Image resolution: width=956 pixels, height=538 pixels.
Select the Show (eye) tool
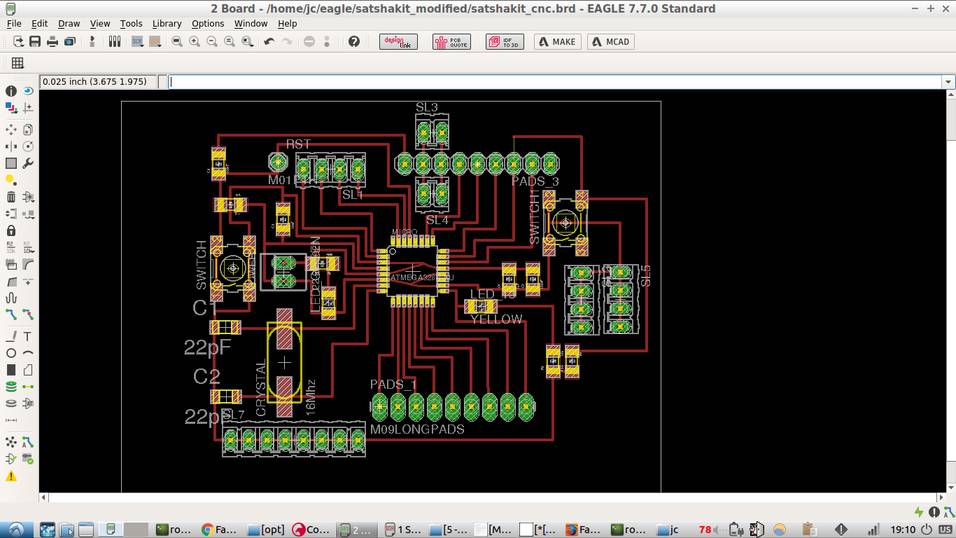coord(28,91)
